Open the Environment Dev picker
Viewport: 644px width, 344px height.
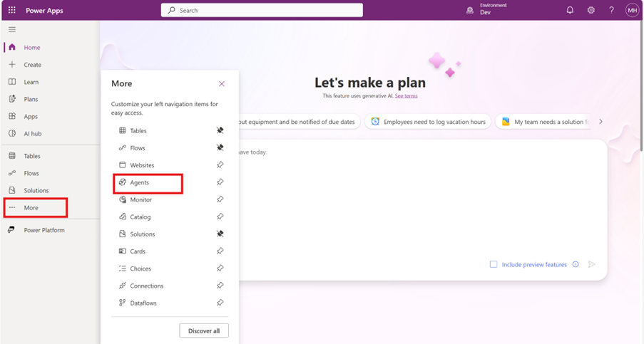[486, 10]
